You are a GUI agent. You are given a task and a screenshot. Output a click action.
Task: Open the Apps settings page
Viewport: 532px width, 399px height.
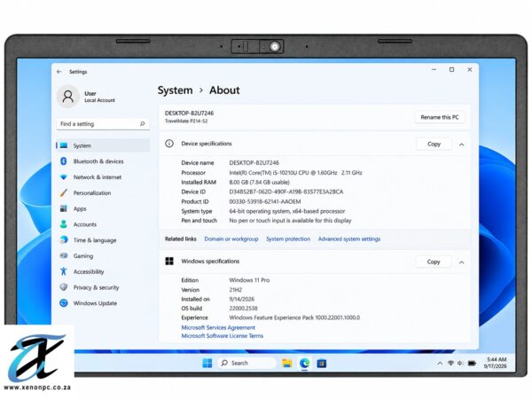103,208
